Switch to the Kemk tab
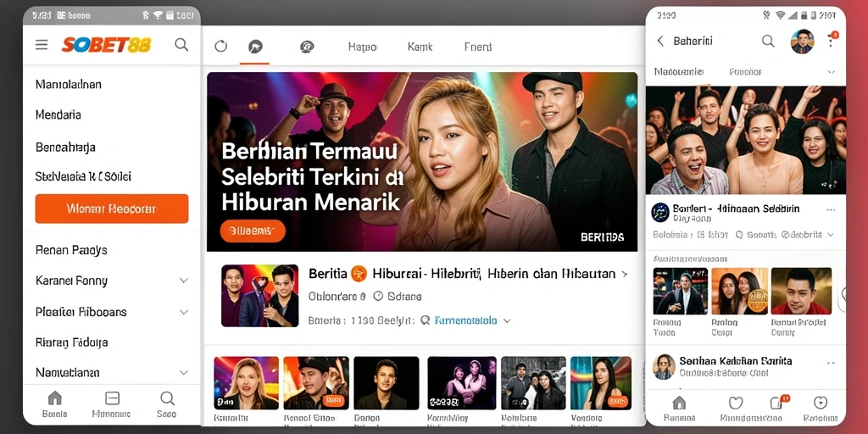Screen dimensions: 868x434 [x=420, y=47]
